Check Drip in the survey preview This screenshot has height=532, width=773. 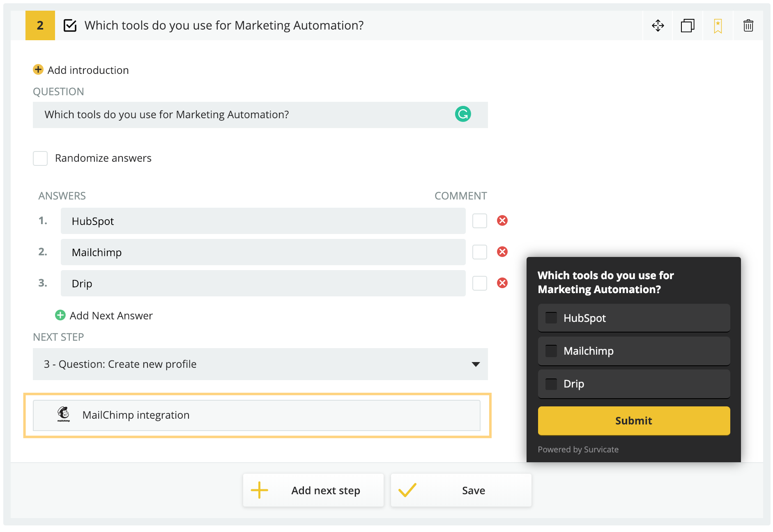tap(551, 384)
